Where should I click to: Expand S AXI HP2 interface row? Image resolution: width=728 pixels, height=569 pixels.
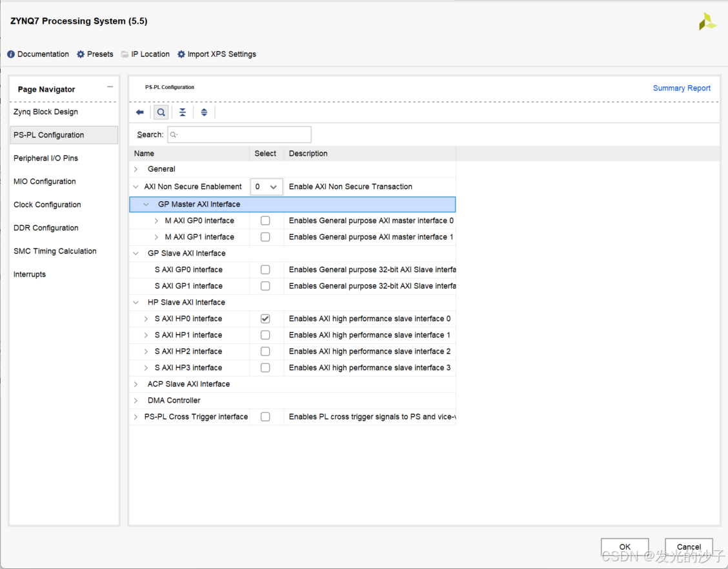(147, 352)
